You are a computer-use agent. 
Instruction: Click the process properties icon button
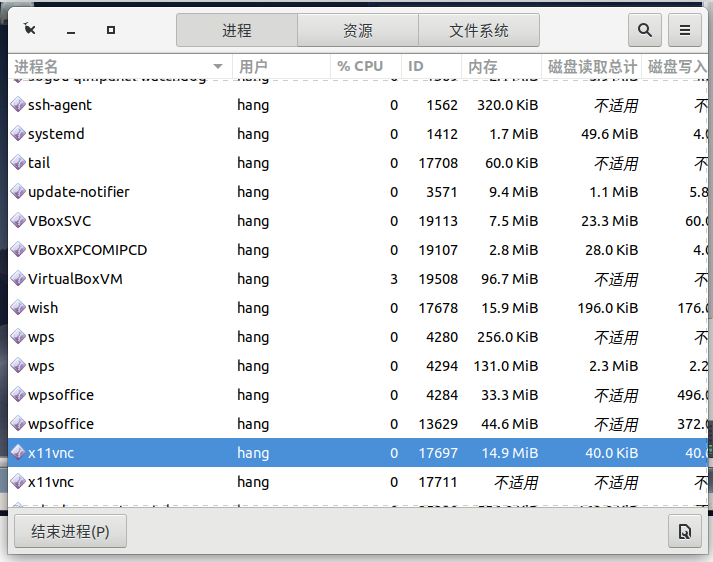point(684,531)
